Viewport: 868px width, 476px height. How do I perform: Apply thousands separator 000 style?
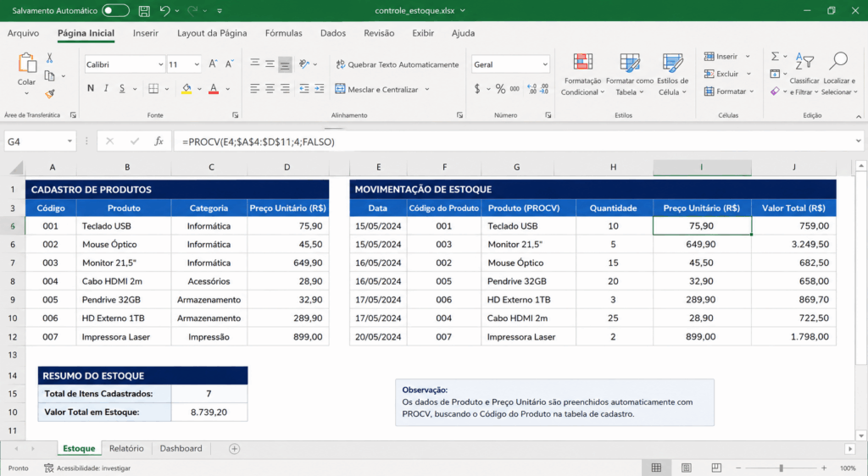(x=515, y=88)
